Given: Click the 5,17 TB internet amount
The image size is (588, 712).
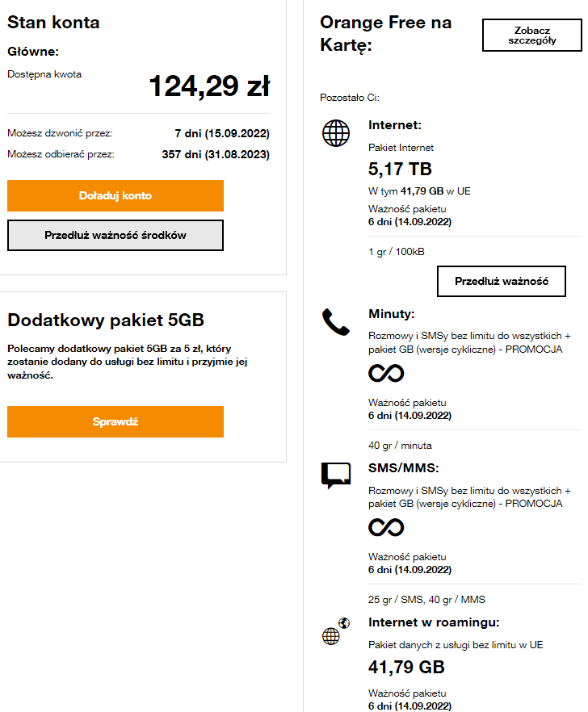Looking at the screenshot, I should click(400, 170).
